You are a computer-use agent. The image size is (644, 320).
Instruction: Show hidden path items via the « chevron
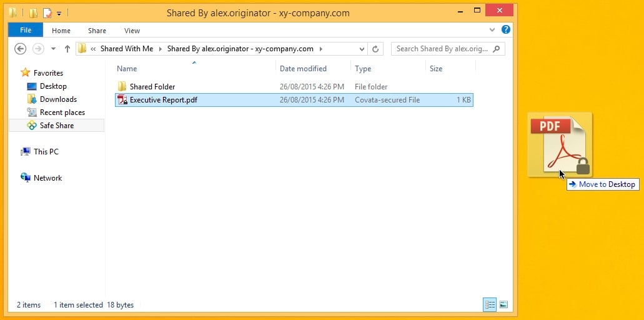tap(93, 49)
